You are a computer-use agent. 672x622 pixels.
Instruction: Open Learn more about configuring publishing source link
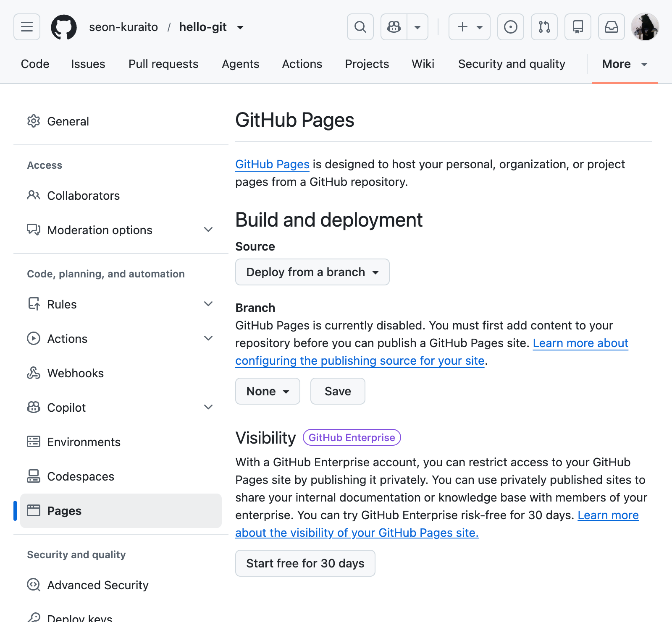360,361
